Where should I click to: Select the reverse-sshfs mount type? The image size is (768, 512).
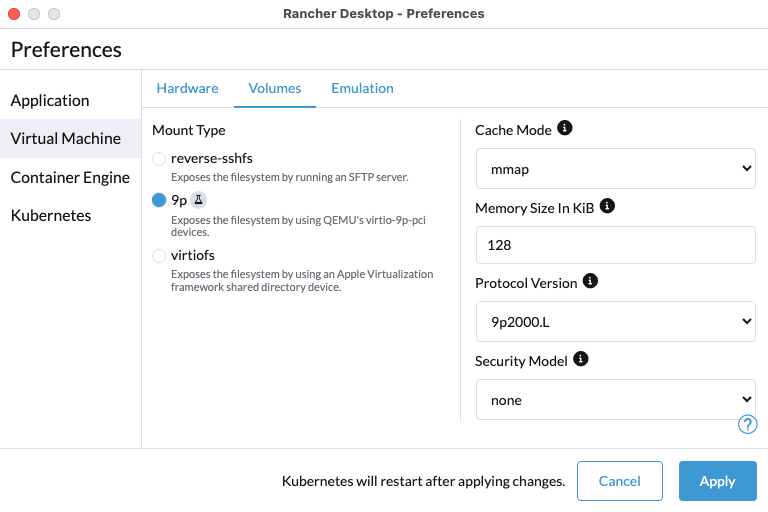point(159,159)
